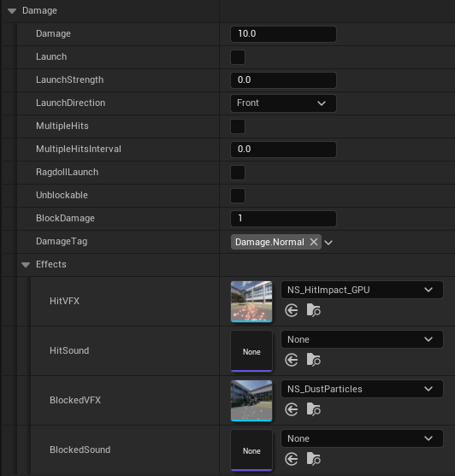The image size is (455, 476).
Task: Tick the RagdollLaunch checkbox
Action: 238,173
